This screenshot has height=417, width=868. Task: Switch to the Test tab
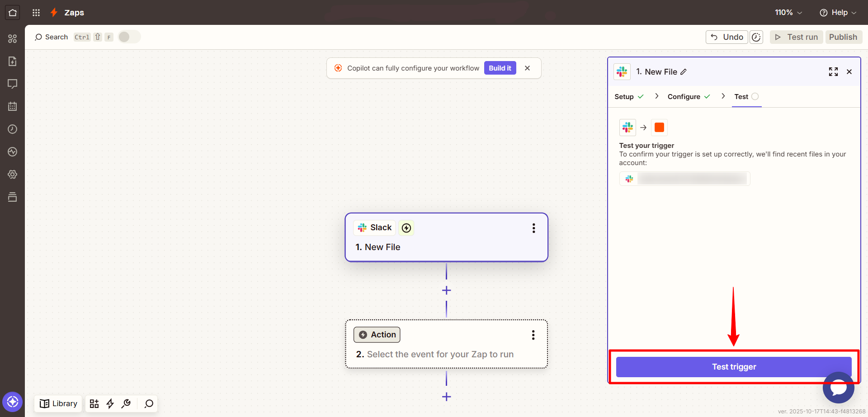pos(746,96)
